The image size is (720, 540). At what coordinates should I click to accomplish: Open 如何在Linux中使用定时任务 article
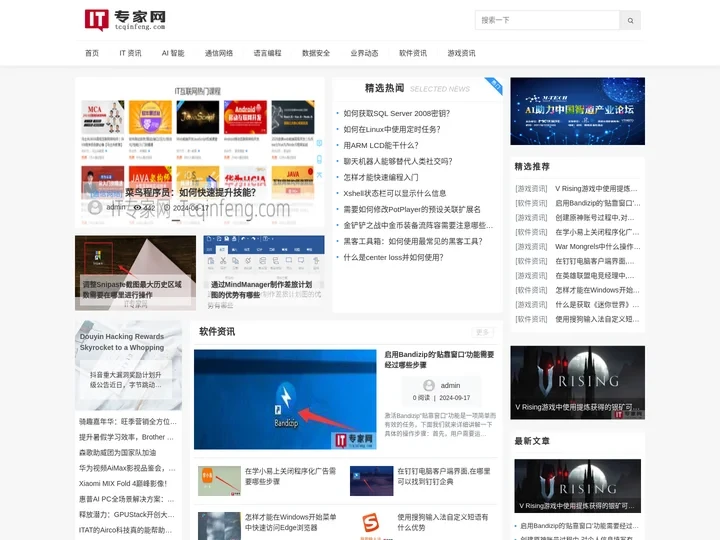coord(392,129)
